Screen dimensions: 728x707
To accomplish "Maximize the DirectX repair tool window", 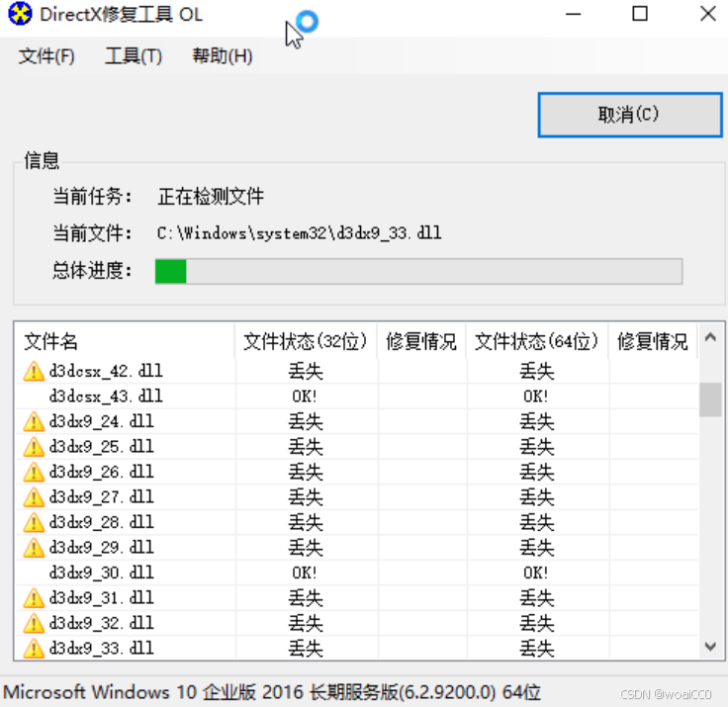I will pyautogui.click(x=640, y=14).
